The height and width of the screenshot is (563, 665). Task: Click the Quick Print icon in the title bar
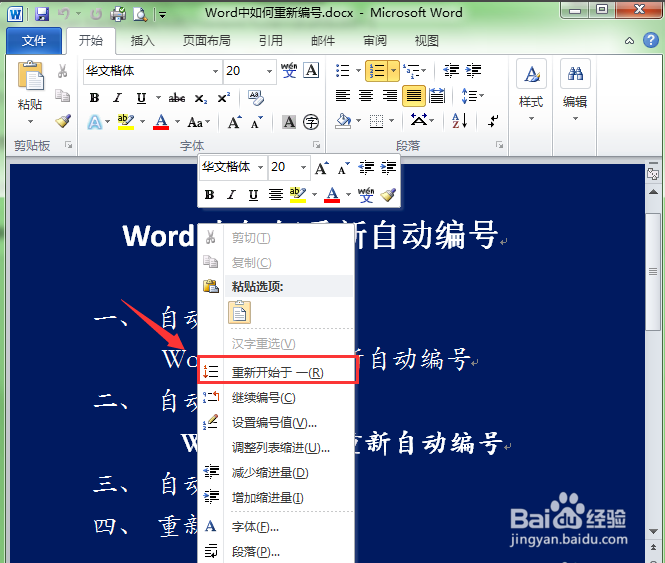tap(118, 14)
